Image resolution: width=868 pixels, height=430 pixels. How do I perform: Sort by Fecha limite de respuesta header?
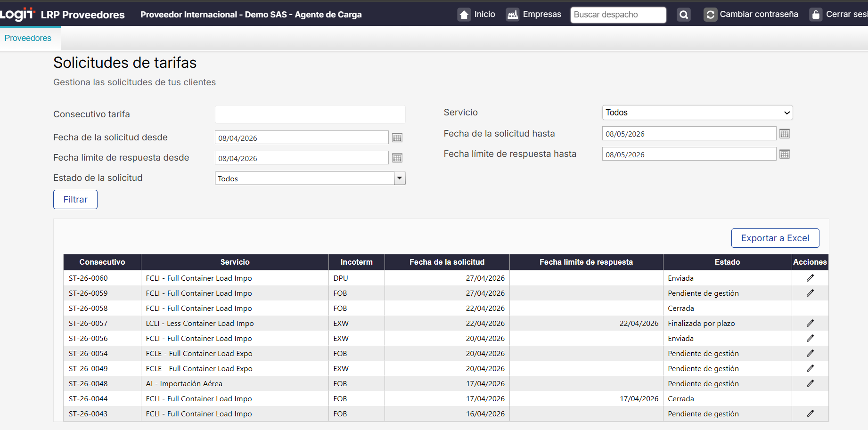[586, 262]
